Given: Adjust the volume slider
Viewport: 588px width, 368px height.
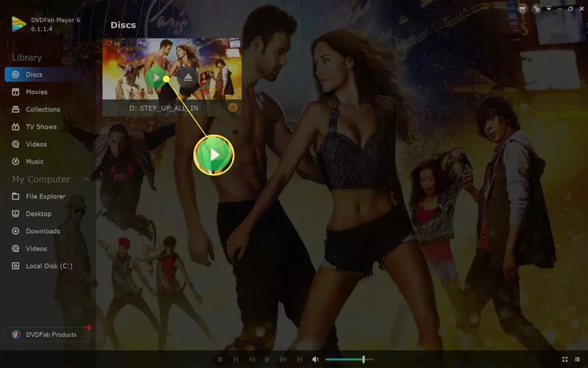Looking at the screenshot, I should (x=350, y=359).
